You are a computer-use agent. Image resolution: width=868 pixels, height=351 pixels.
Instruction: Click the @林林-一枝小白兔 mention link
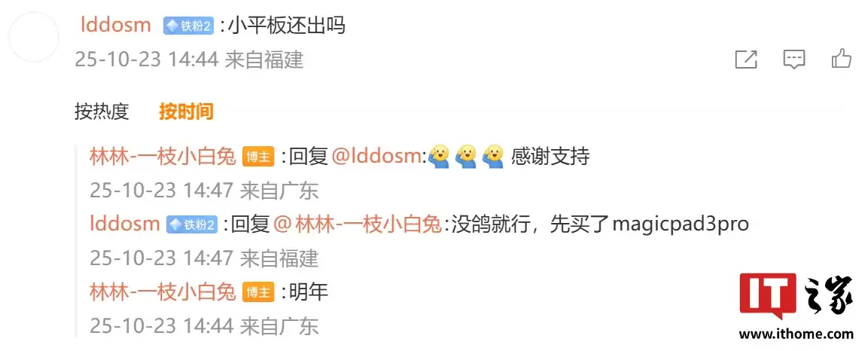358,224
